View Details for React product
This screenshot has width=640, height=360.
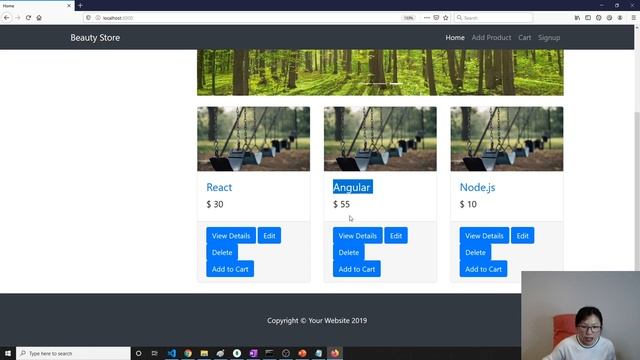pyautogui.click(x=231, y=236)
